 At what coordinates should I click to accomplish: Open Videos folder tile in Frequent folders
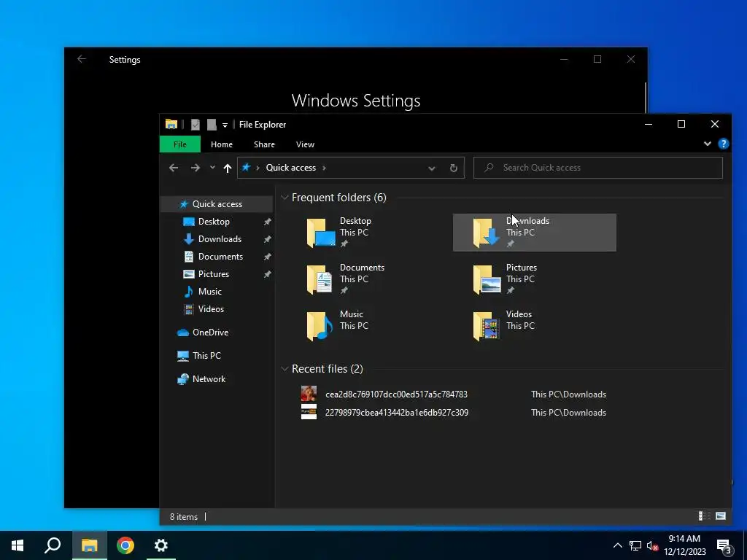pos(535,326)
